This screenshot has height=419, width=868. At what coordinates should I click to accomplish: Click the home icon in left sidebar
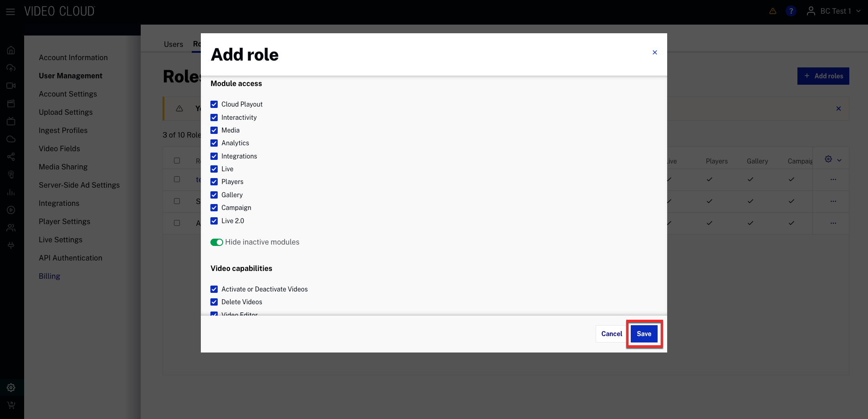[11, 50]
